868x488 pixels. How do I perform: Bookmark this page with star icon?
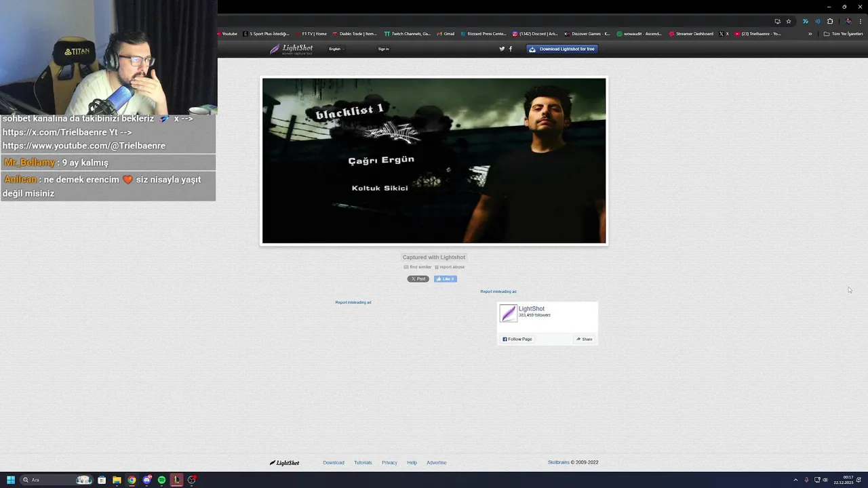click(789, 21)
